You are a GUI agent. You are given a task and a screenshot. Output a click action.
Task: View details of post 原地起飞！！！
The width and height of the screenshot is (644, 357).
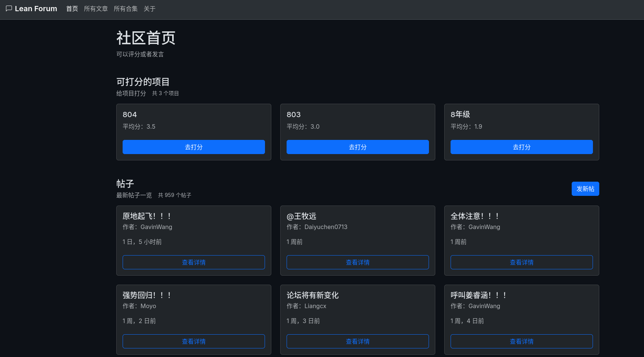[x=194, y=262]
